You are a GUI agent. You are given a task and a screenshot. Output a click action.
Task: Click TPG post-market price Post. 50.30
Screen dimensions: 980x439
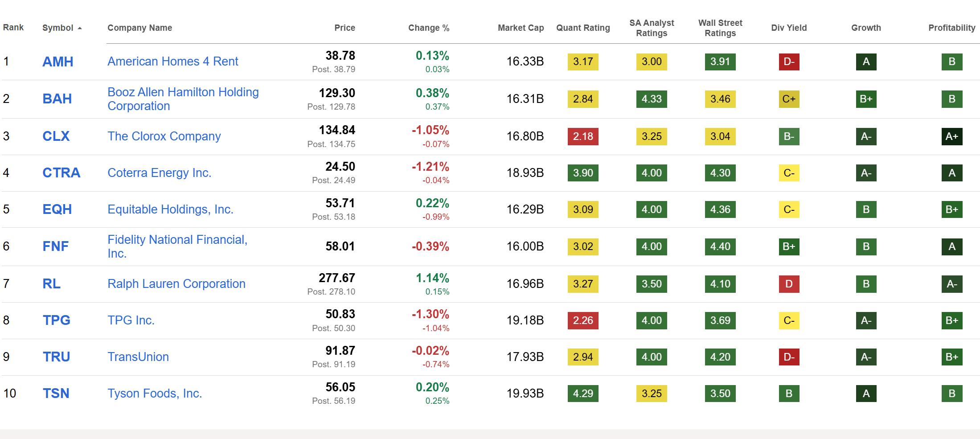coord(333,328)
